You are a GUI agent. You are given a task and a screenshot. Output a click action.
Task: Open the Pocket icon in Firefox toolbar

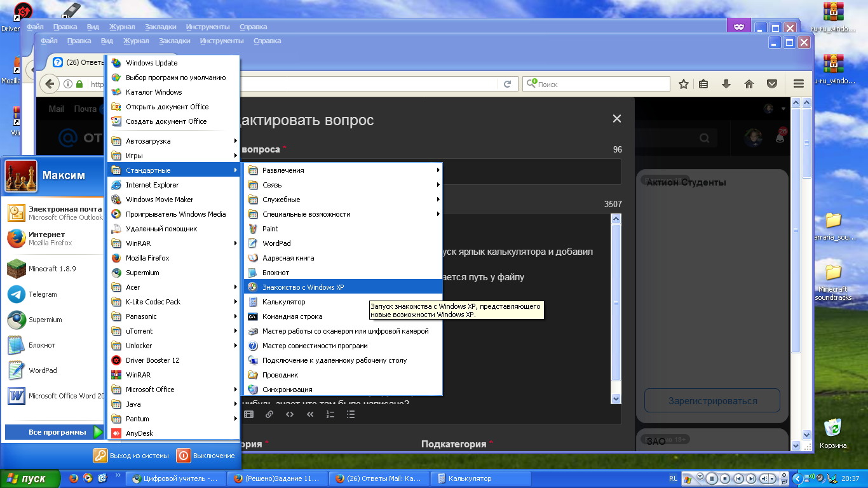tap(772, 84)
